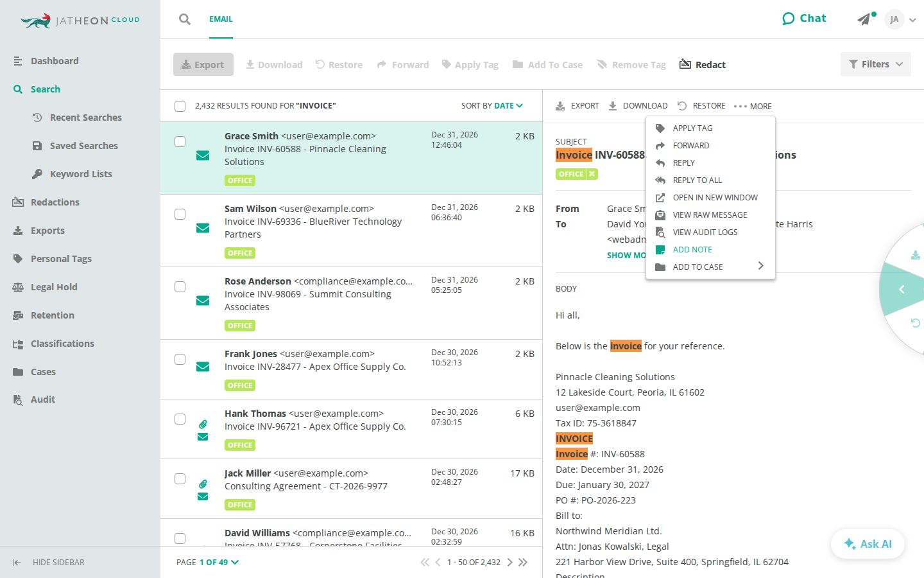The height and width of the screenshot is (578, 924).
Task: Click Export in the preview pane
Action: click(577, 106)
